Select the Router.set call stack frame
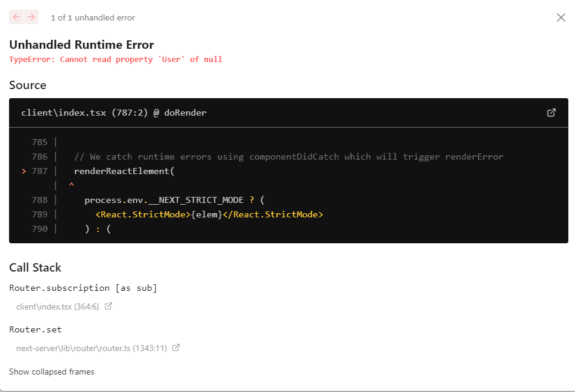 click(36, 329)
